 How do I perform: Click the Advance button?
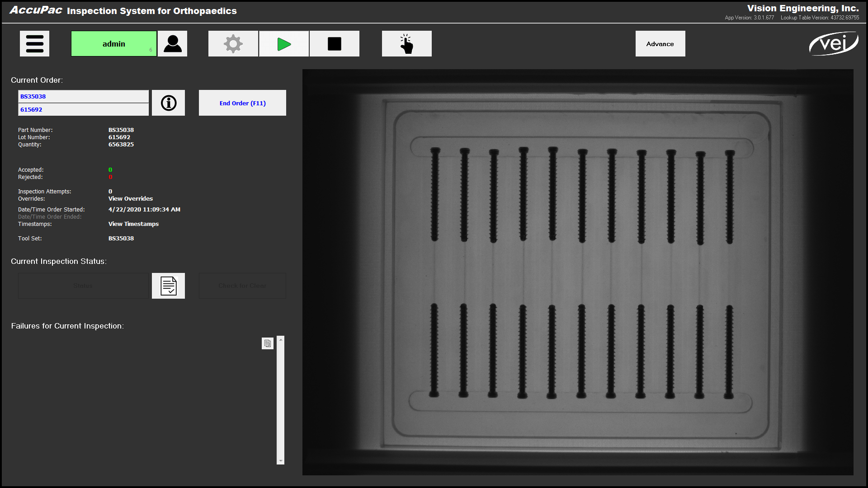[660, 44]
